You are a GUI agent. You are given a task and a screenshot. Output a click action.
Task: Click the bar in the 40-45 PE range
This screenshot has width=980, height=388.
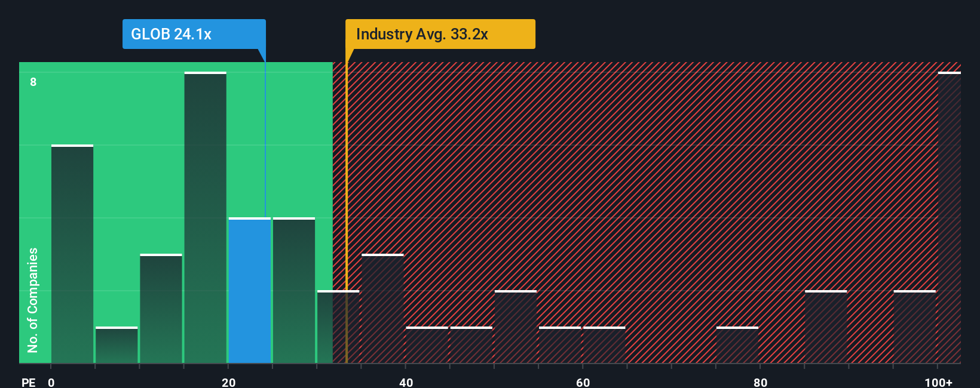click(x=427, y=345)
